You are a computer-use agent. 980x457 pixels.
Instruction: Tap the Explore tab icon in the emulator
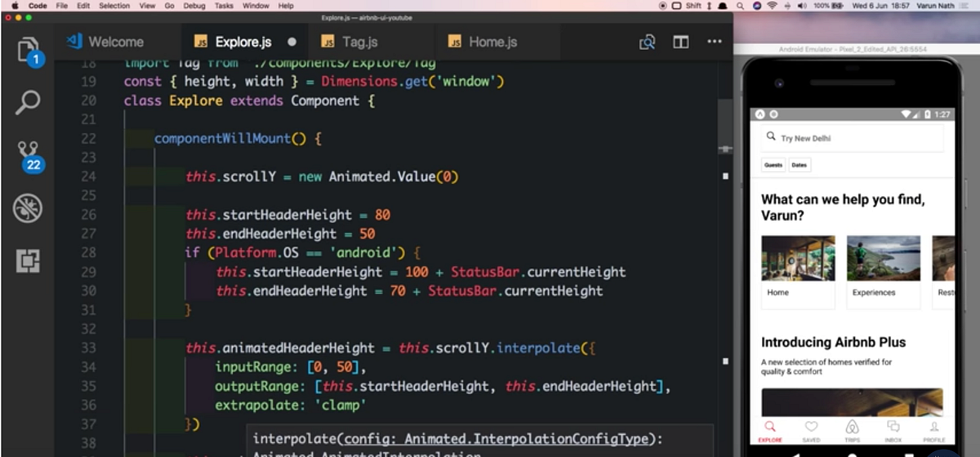click(769, 428)
